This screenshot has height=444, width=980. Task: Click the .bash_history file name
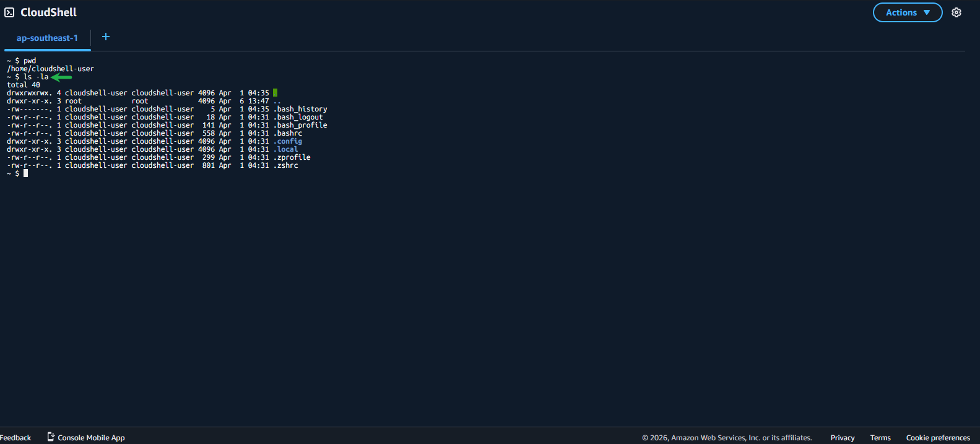tap(300, 109)
